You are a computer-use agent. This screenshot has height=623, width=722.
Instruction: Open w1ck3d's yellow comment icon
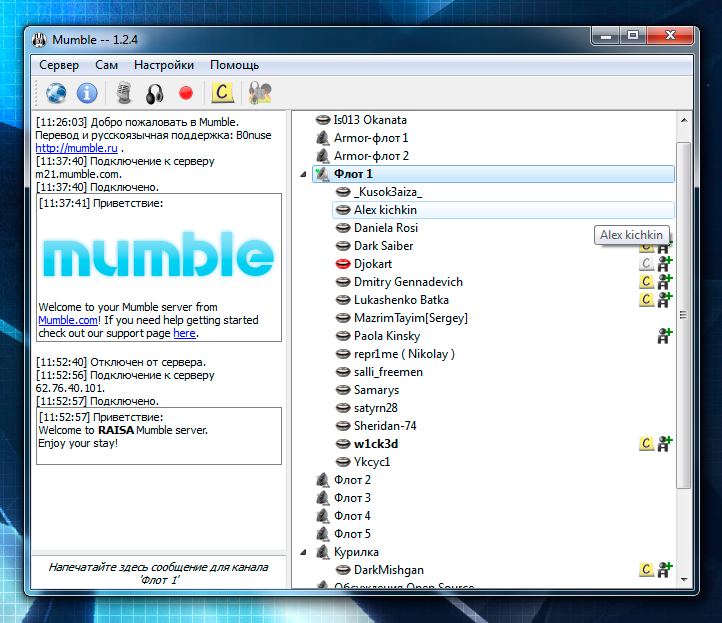[x=646, y=444]
